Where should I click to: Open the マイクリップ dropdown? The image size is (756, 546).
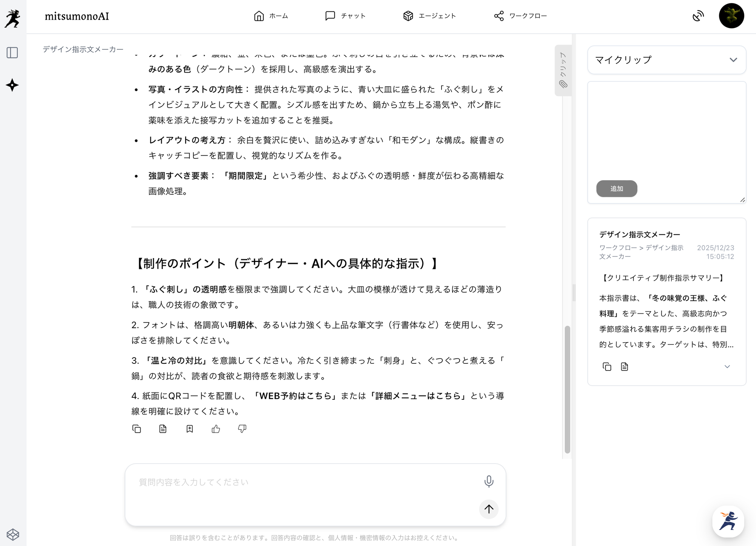(x=666, y=60)
